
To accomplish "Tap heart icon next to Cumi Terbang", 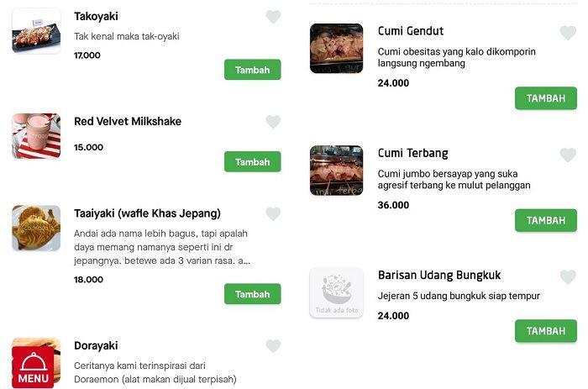I will pyautogui.click(x=568, y=155).
